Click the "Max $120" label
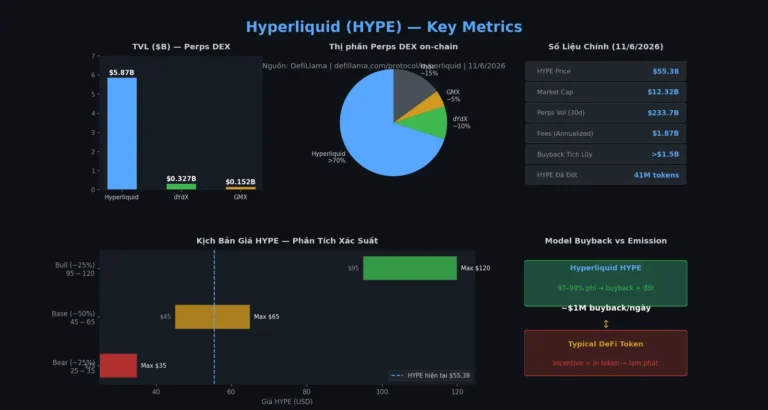768x410 pixels. pyautogui.click(x=476, y=268)
